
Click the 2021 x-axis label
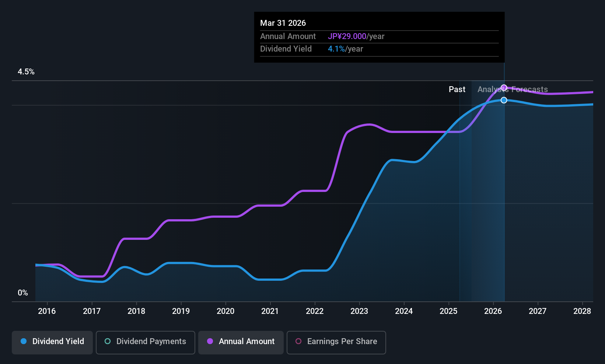tap(270, 311)
